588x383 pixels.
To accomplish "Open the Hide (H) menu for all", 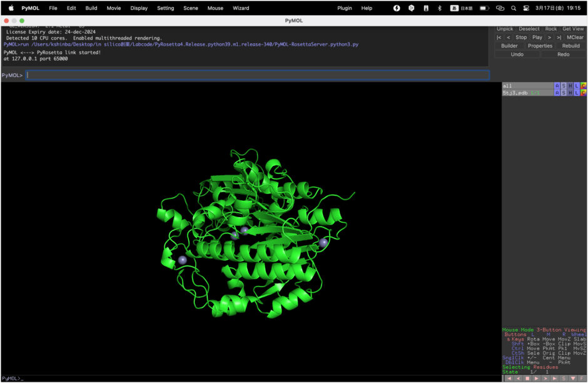I will (x=570, y=86).
